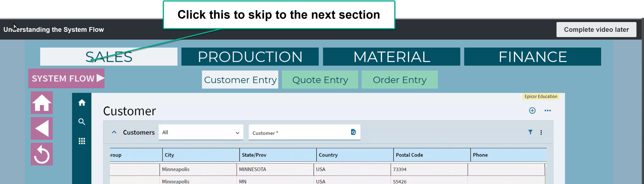Select the SALES section tab
Screen dimensions: 644x184
(109, 57)
